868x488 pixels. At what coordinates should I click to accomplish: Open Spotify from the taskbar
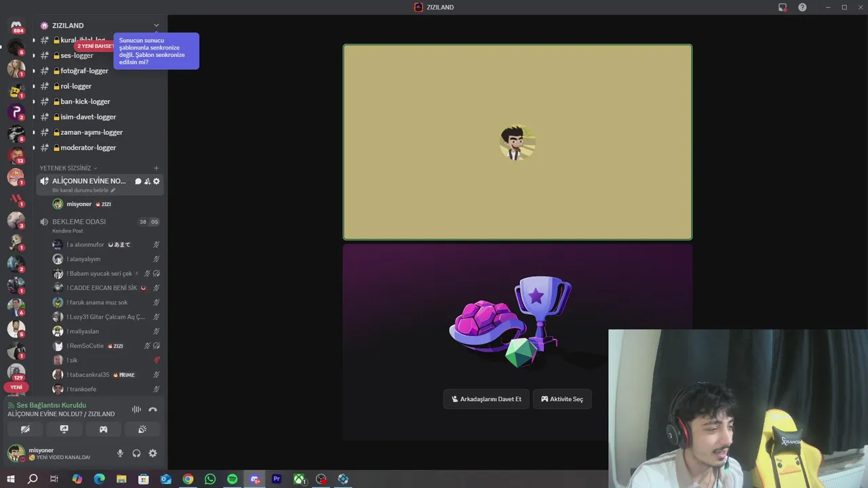pyautogui.click(x=233, y=479)
